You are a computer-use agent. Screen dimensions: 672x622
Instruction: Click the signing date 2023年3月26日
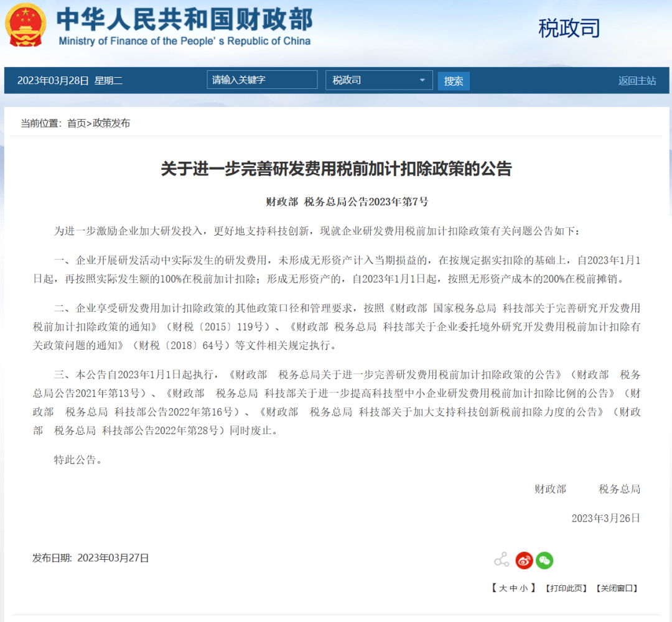(605, 518)
